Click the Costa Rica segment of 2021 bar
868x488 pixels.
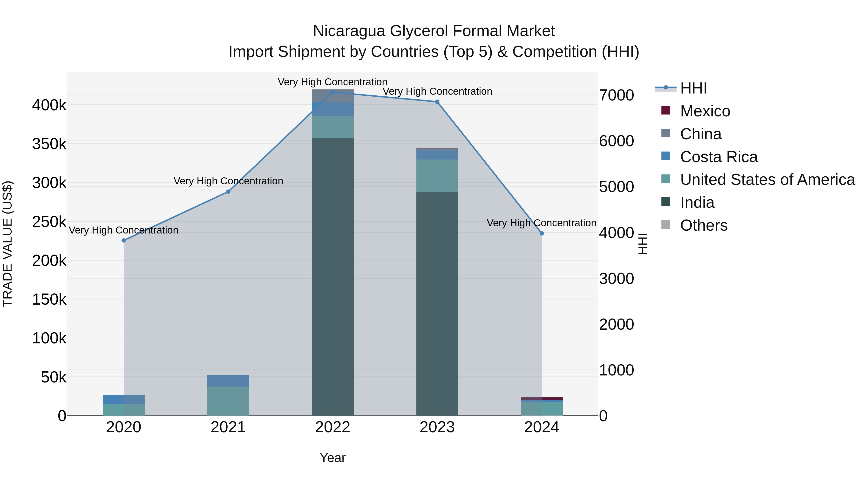(228, 381)
